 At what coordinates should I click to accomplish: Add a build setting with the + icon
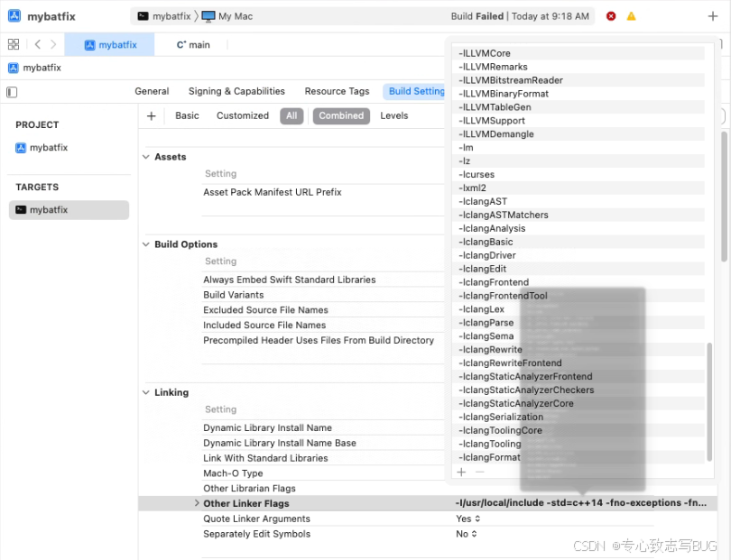click(151, 115)
